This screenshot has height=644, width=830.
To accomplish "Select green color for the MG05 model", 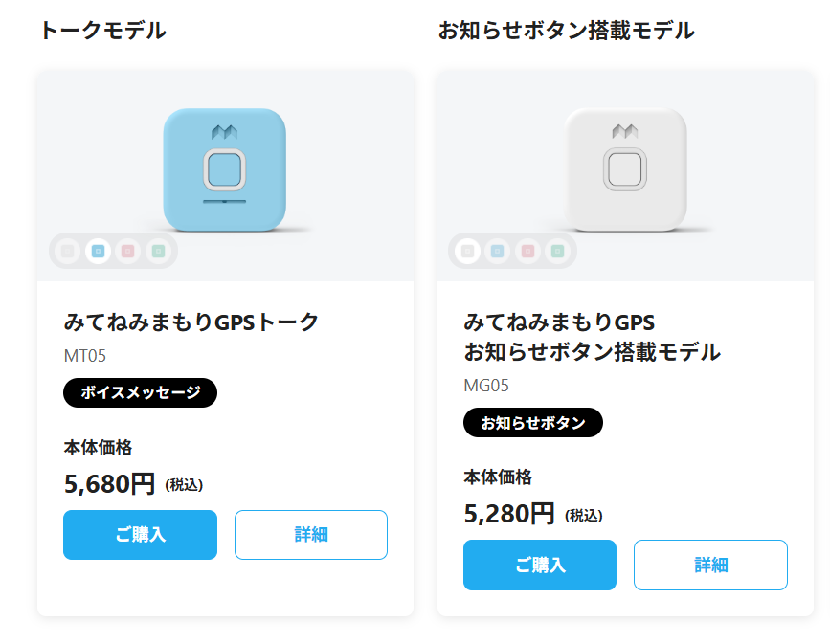I will pos(558,252).
